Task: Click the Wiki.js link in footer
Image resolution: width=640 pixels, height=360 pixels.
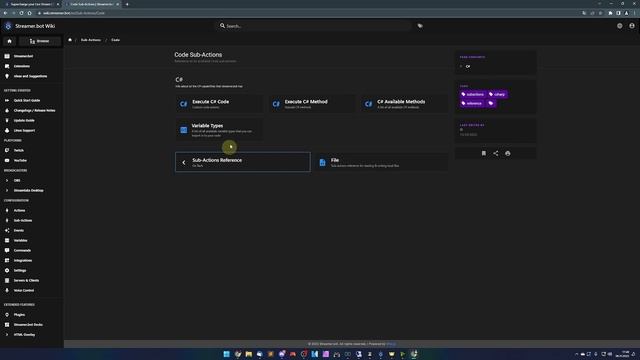Action: click(x=391, y=344)
